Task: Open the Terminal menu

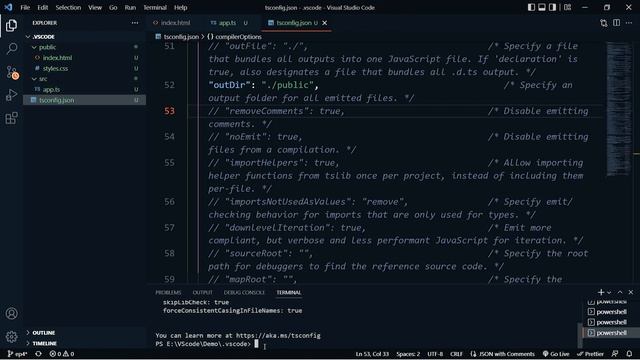Action: [x=155, y=7]
